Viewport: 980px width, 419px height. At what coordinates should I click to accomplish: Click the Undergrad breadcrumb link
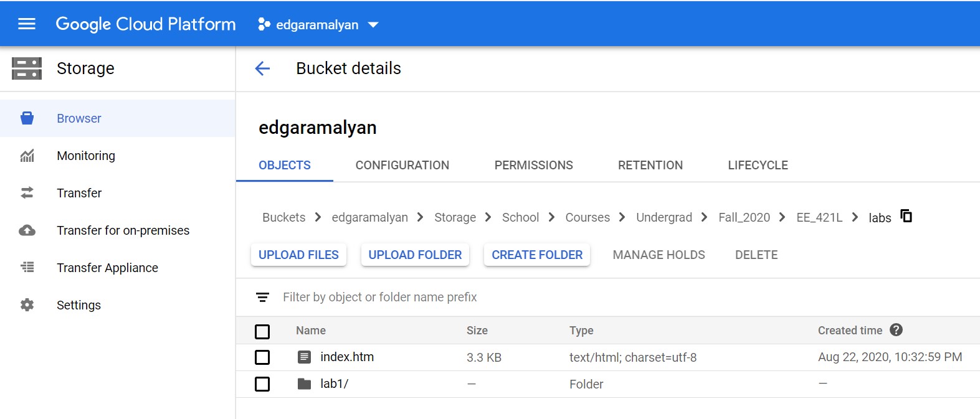[x=664, y=217]
